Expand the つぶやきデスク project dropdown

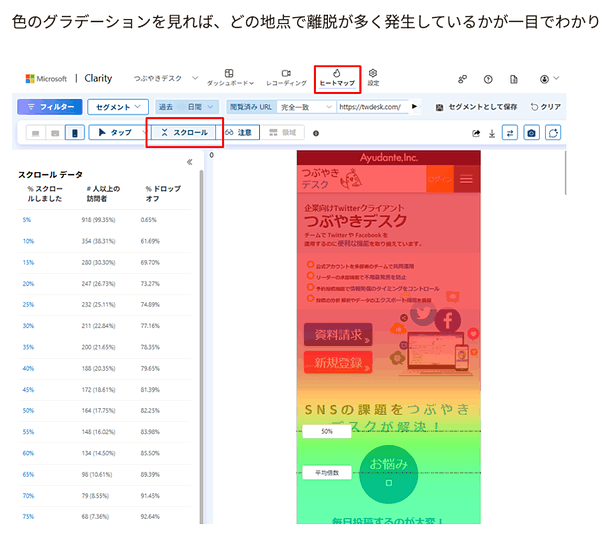click(x=165, y=78)
